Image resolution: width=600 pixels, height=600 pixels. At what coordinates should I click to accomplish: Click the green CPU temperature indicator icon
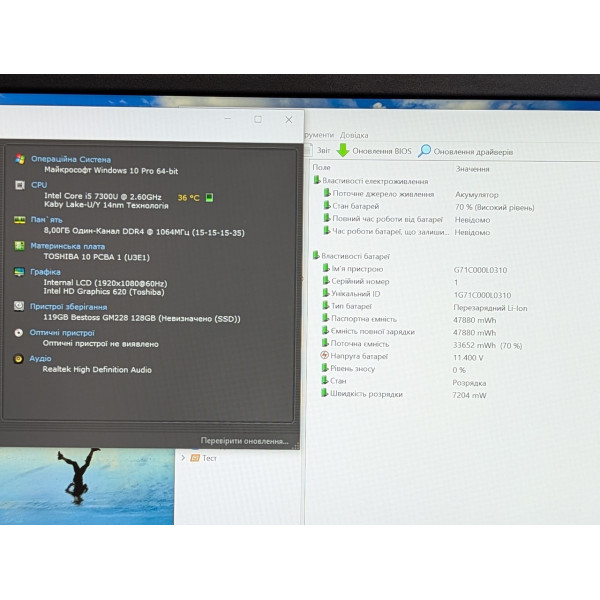(x=209, y=197)
